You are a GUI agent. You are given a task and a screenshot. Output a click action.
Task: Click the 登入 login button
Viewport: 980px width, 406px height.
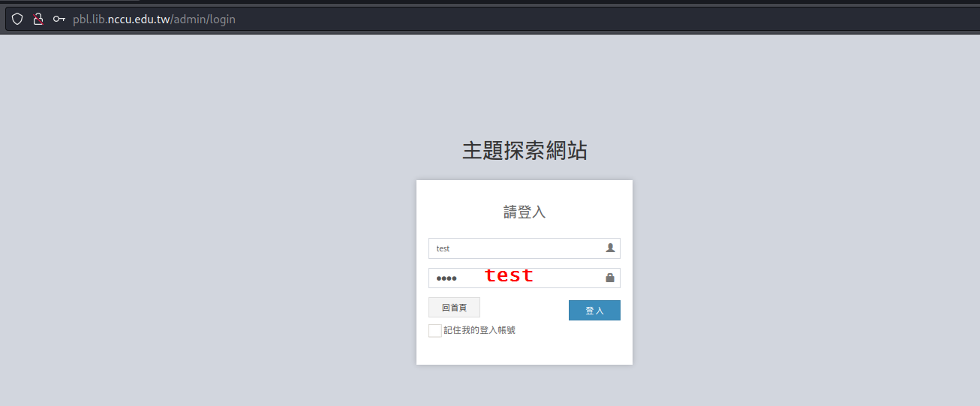(x=594, y=310)
